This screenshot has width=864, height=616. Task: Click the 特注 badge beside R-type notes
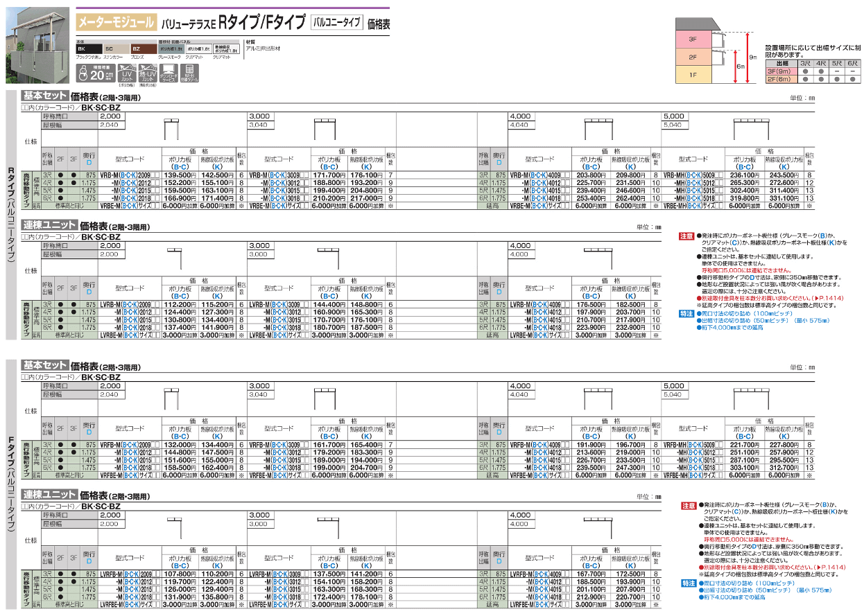686,314
